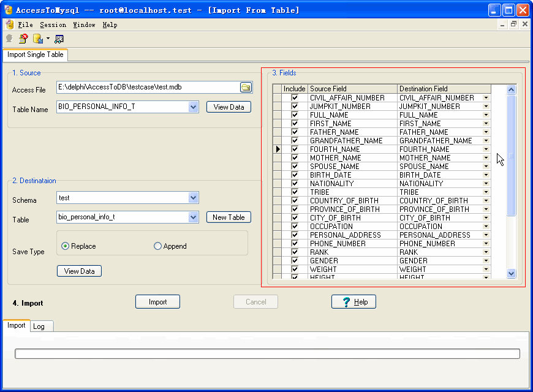Uncheck Include for CIVIL_AFFAIR_NUMBER
533x392 pixels.
click(295, 97)
